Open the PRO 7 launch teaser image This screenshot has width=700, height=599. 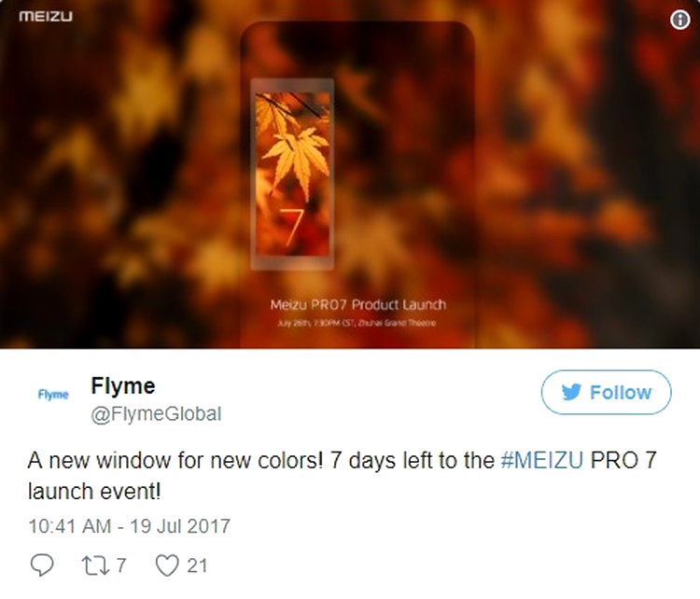(x=350, y=174)
